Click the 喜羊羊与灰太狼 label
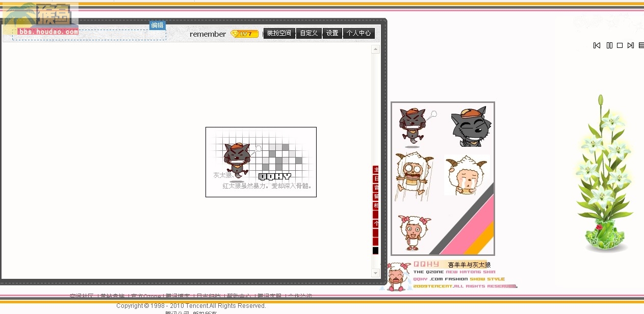 click(x=469, y=265)
